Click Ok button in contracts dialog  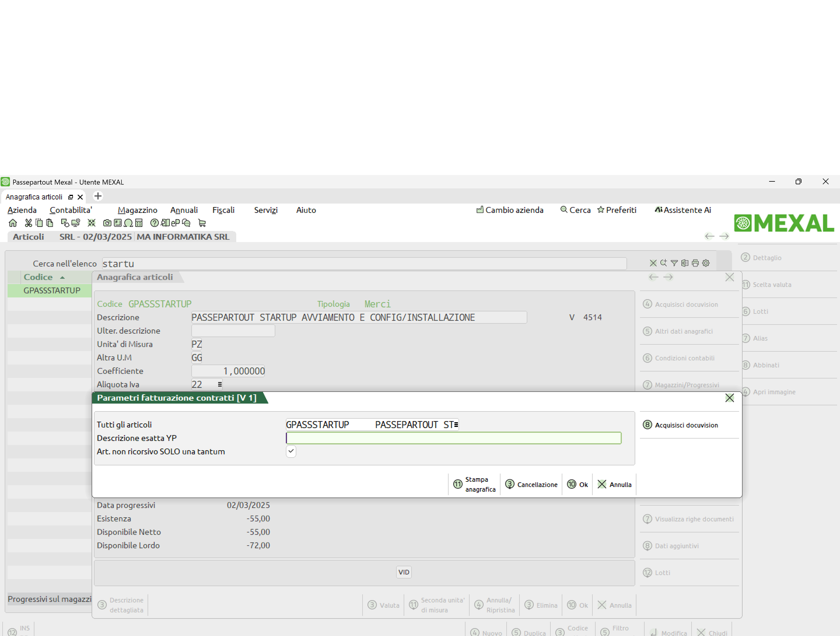(577, 484)
